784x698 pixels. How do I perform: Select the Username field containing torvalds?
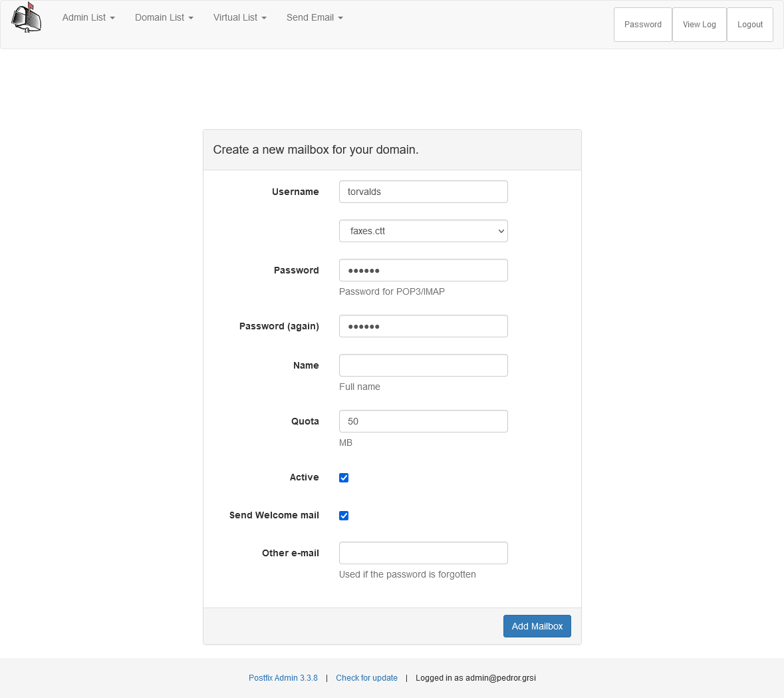pos(423,192)
